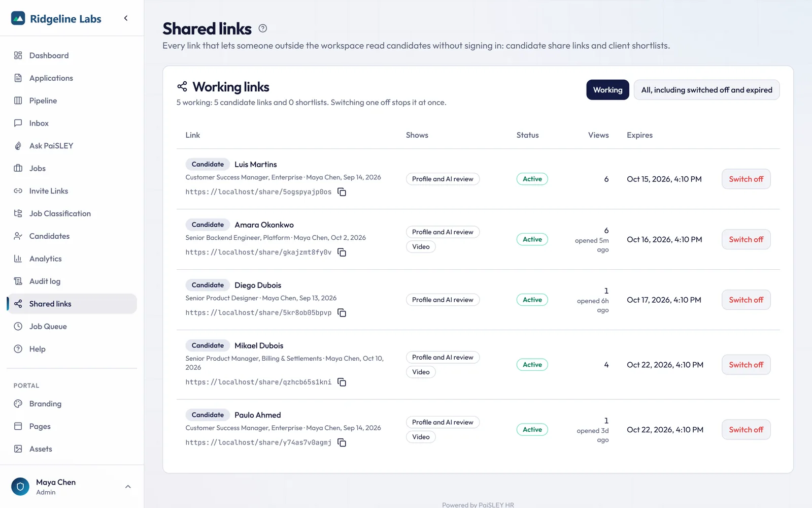Click Video badge in Mikael Dubois row
The image size is (812, 508).
pyautogui.click(x=421, y=372)
